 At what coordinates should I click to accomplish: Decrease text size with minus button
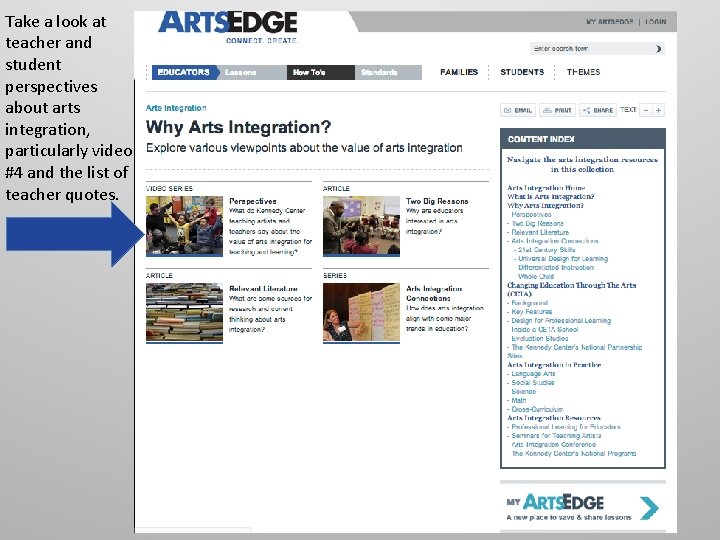(x=646, y=110)
